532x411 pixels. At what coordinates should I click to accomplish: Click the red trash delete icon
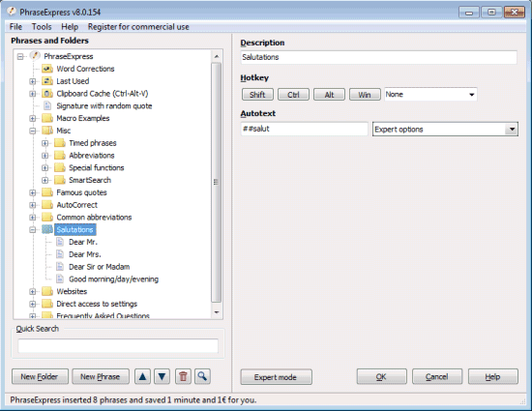[x=183, y=376]
